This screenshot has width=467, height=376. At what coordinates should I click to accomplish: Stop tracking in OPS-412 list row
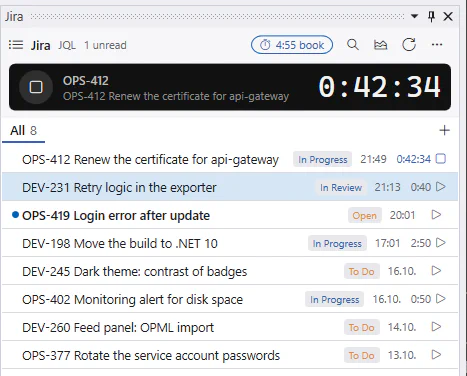tap(441, 159)
